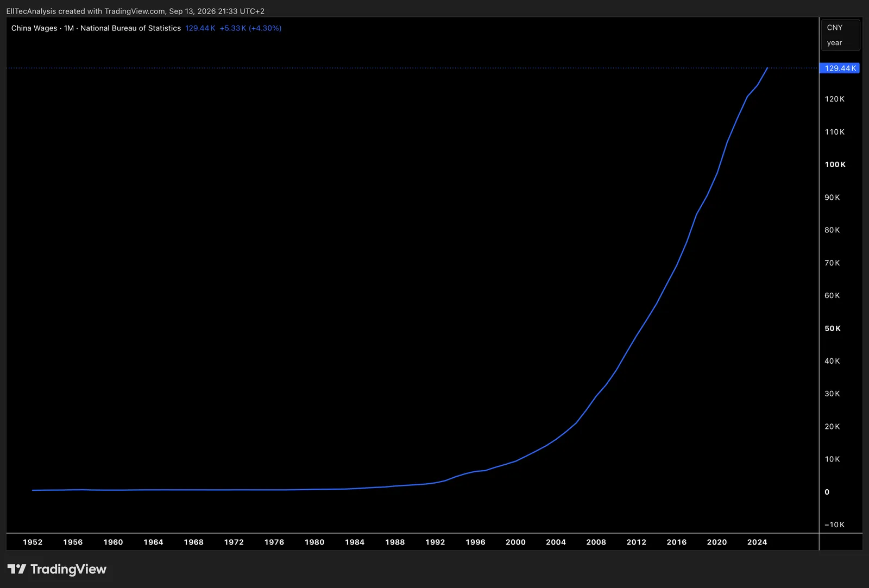The width and height of the screenshot is (869, 588).
Task: Click the EllTecAnalysis attribution header text
Action: pyautogui.click(x=135, y=11)
